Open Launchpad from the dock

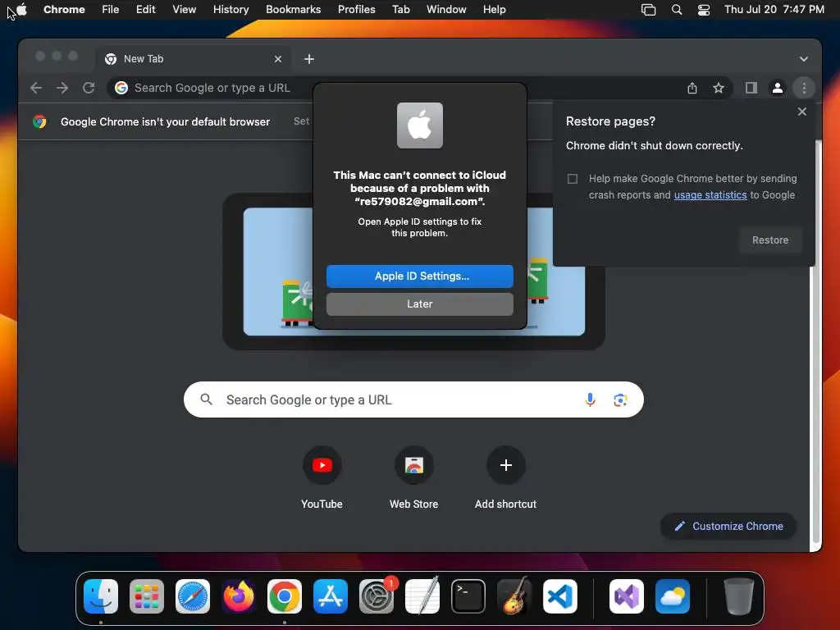(x=147, y=596)
